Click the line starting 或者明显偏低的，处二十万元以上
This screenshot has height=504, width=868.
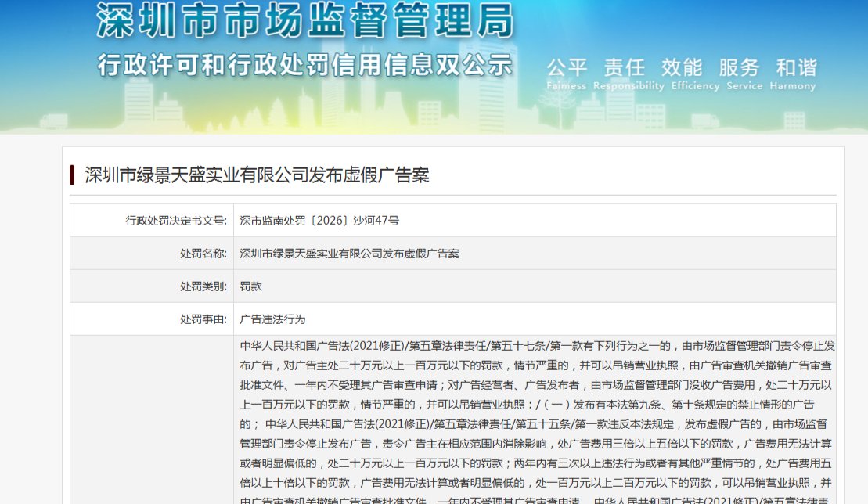click(x=535, y=463)
